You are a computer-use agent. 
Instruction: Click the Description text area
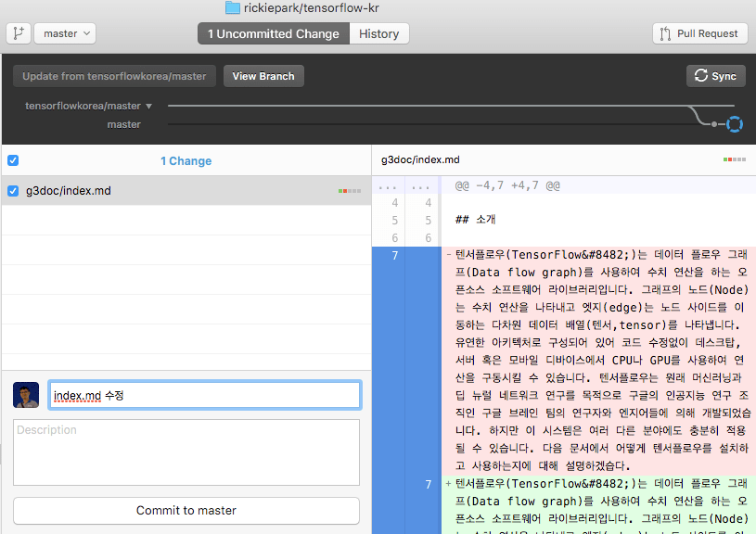pos(186,452)
